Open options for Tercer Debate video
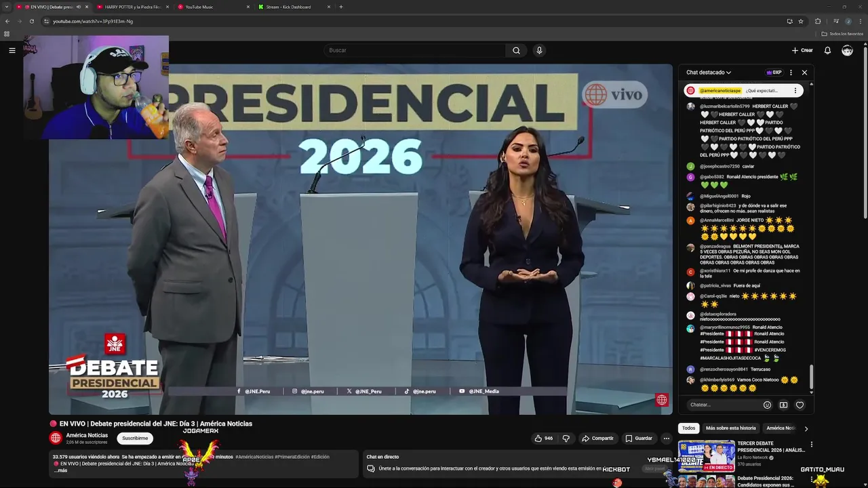The height and width of the screenshot is (488, 868). [x=811, y=445]
